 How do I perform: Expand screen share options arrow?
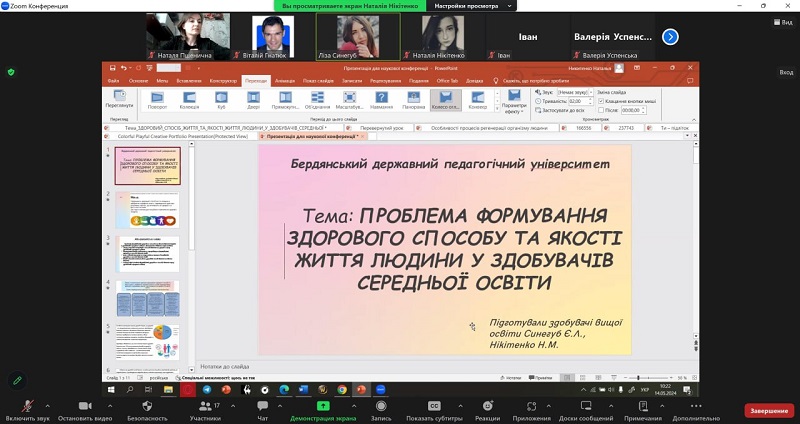[x=354, y=406]
